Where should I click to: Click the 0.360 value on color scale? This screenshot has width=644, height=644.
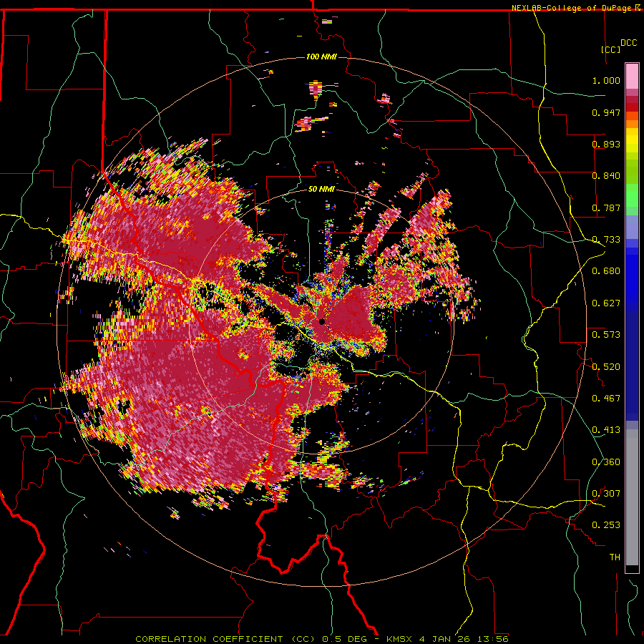tap(606, 462)
